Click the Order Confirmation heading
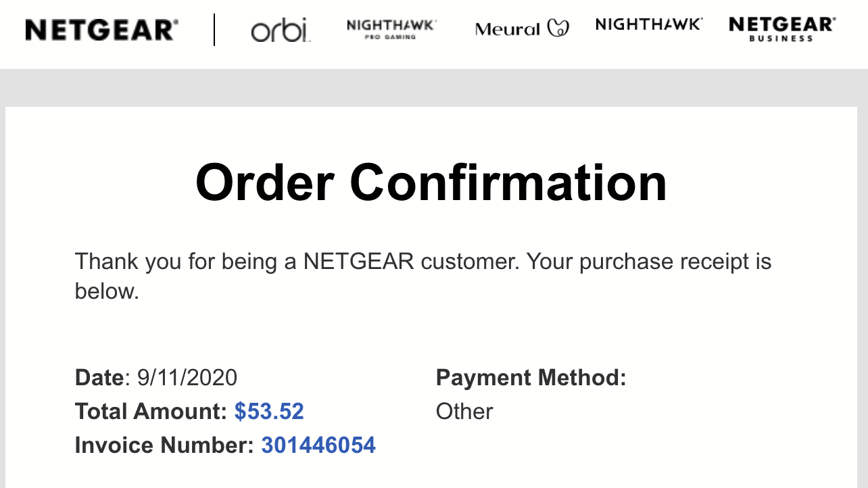 [x=431, y=182]
